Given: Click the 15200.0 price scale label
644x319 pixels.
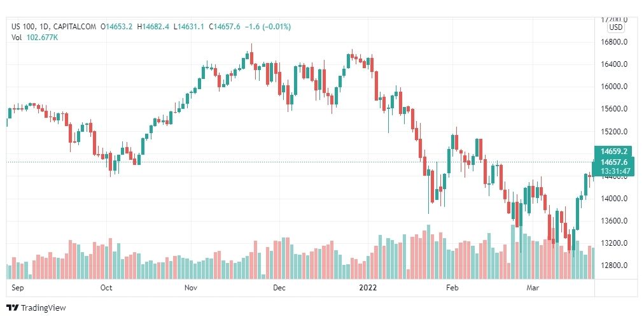Looking at the screenshot, I should pyautogui.click(x=613, y=132).
